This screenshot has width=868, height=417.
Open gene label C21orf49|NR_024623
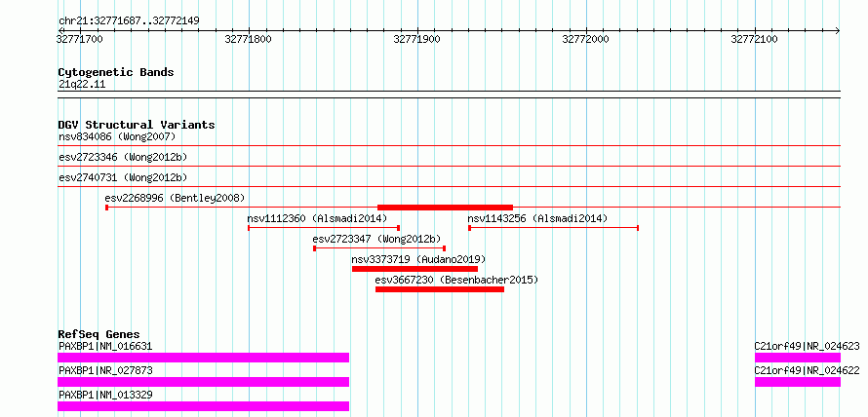[x=808, y=346]
